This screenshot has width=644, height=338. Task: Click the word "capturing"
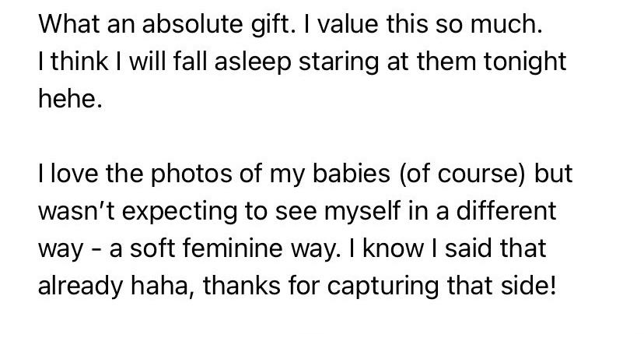(383, 287)
